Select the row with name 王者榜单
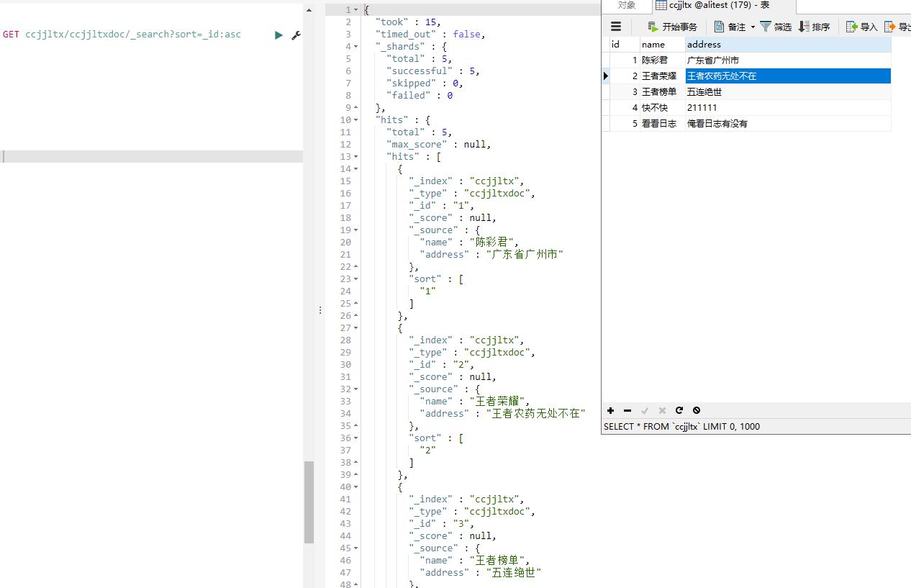 point(659,91)
